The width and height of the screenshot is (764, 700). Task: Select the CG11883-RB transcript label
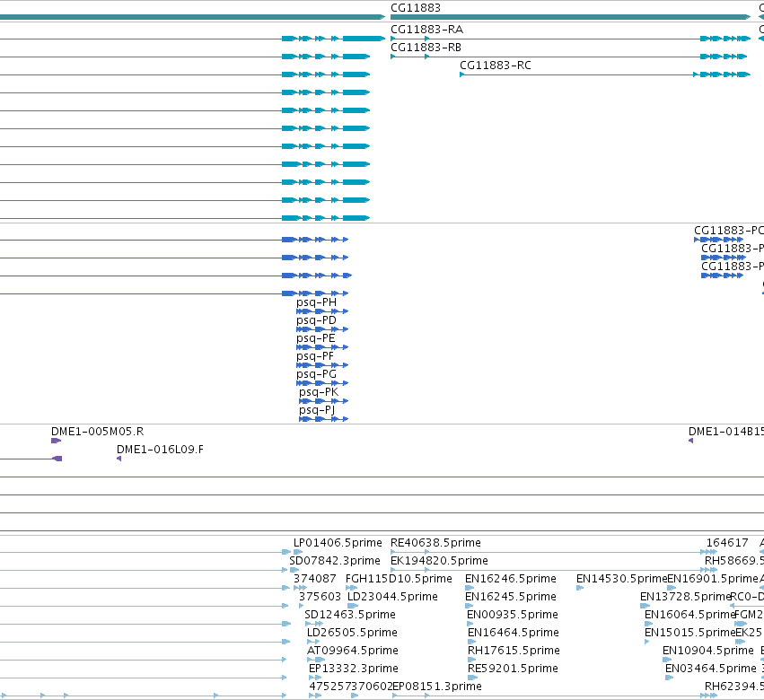tap(426, 48)
